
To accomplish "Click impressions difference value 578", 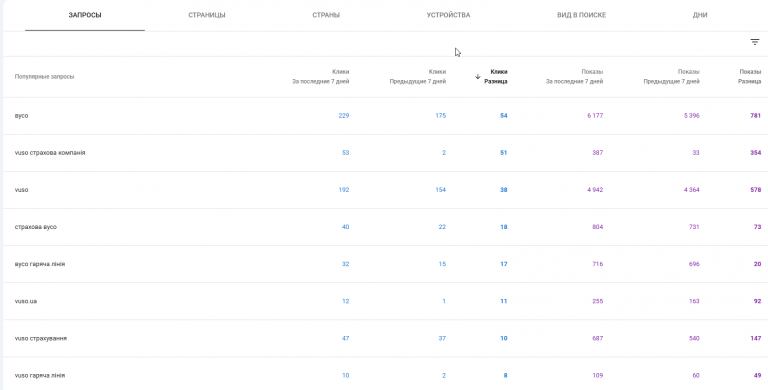I will coord(756,190).
